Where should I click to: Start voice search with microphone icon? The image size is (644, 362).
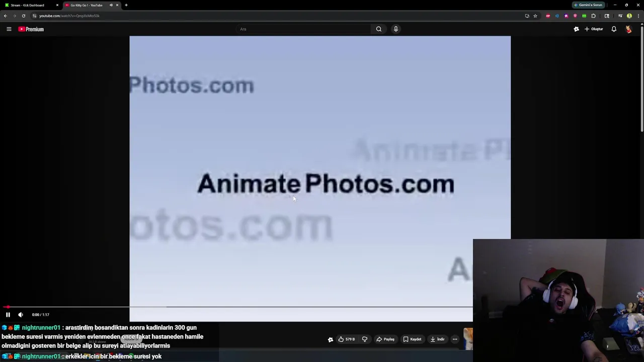396,29
